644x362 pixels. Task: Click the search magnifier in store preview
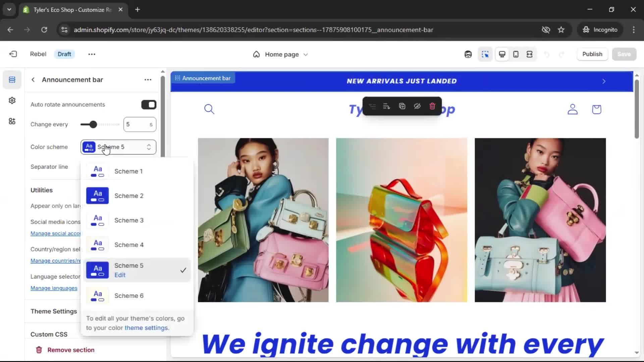[209, 109]
